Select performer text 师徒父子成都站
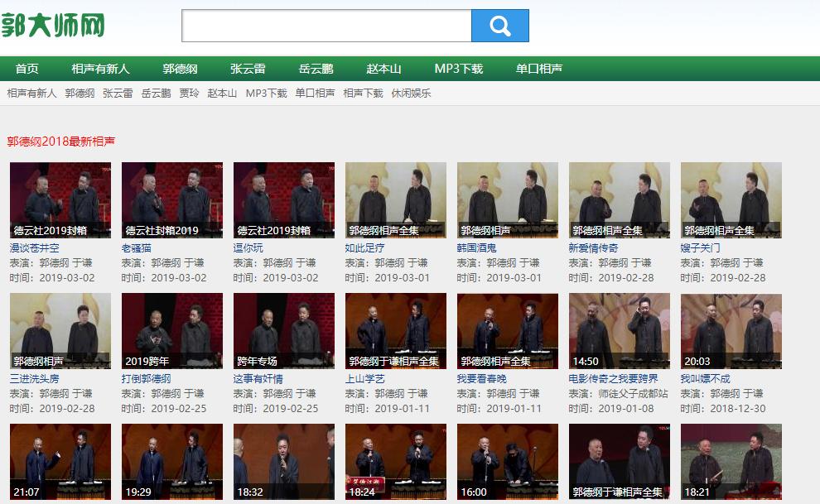The height and width of the screenshot is (504, 820). pos(634,394)
